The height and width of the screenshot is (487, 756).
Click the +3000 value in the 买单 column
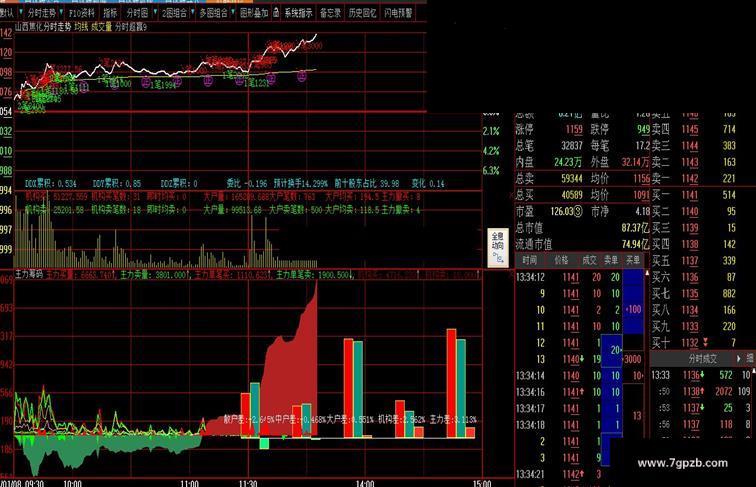633,359
